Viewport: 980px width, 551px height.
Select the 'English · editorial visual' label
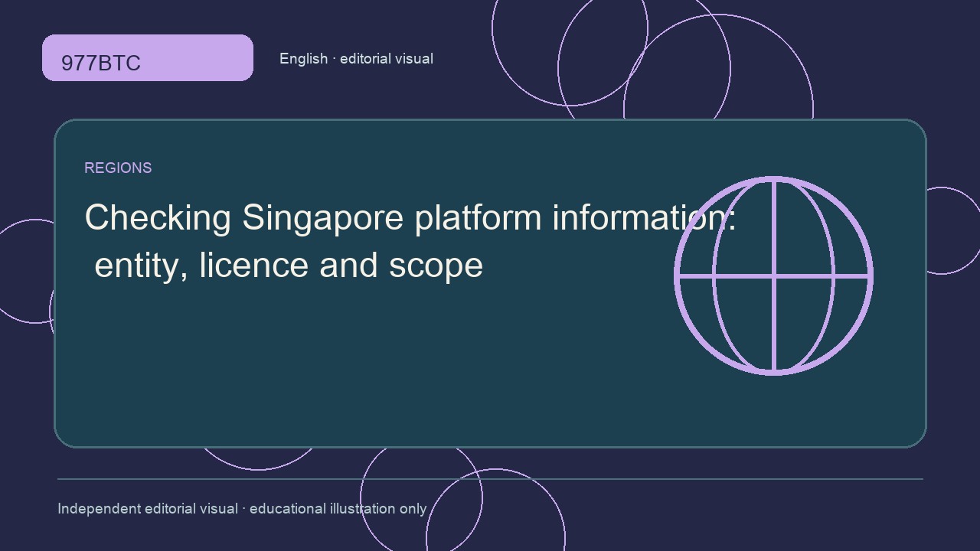coord(356,59)
